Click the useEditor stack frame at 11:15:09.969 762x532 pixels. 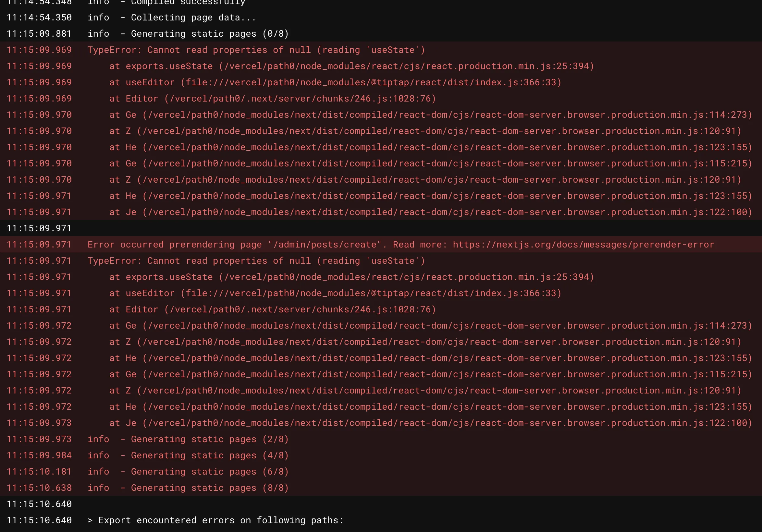(x=335, y=83)
